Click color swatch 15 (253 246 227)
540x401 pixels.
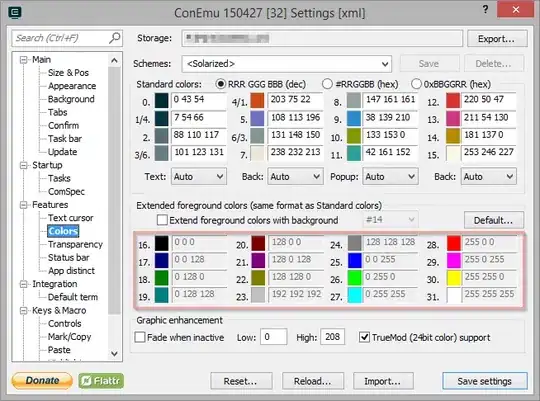pyautogui.click(x=453, y=153)
